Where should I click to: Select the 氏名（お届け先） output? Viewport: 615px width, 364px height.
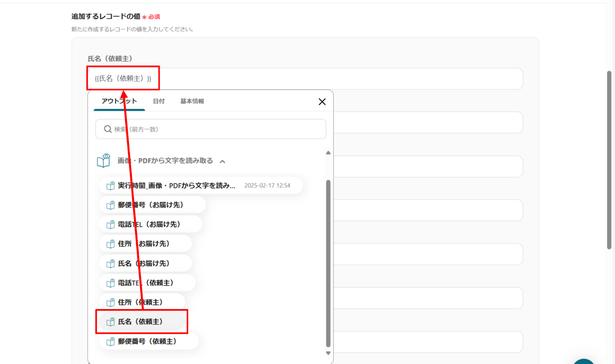[x=145, y=264]
